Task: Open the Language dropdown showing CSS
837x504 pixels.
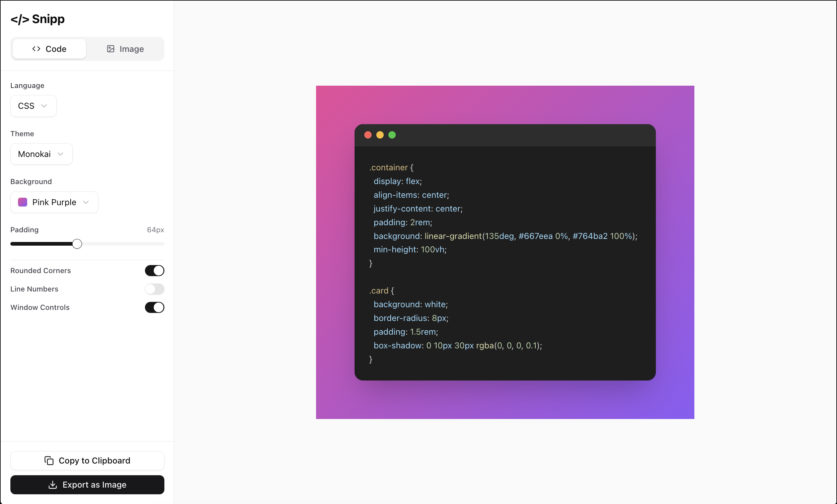Action: click(33, 106)
